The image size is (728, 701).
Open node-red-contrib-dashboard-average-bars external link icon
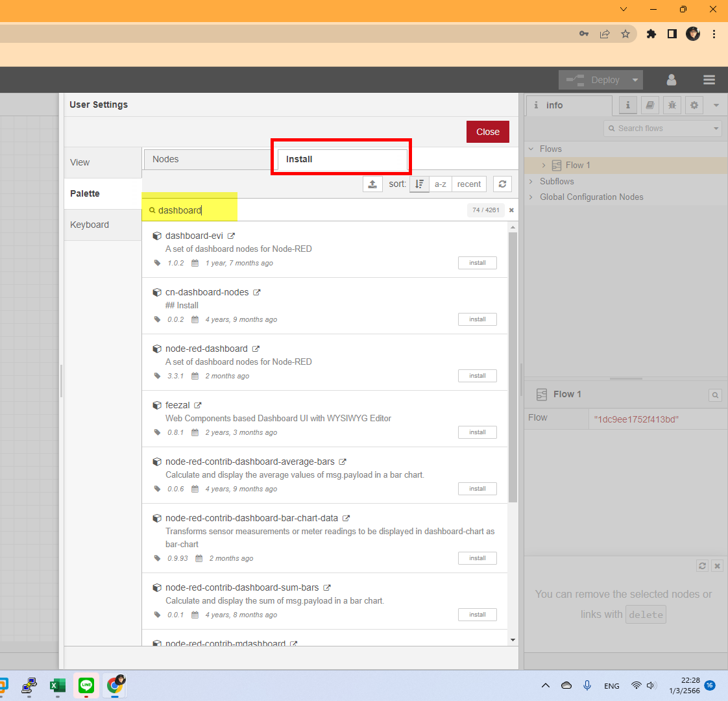tap(343, 461)
